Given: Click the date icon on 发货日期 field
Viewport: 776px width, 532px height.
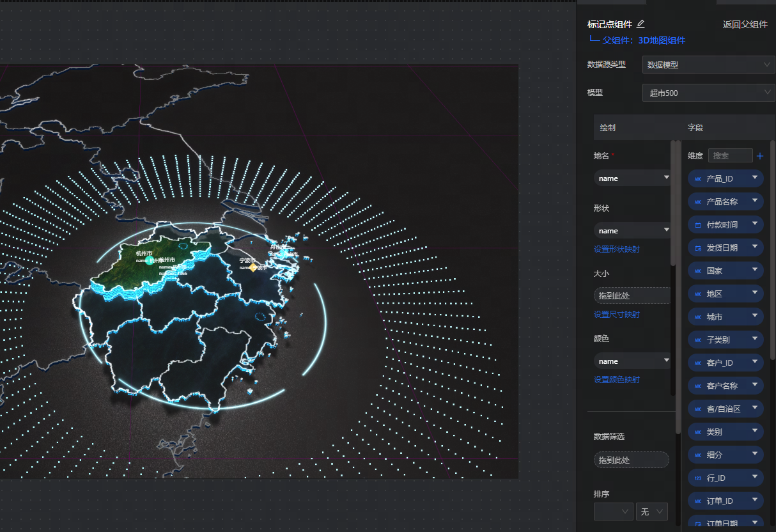Looking at the screenshot, I should (697, 248).
